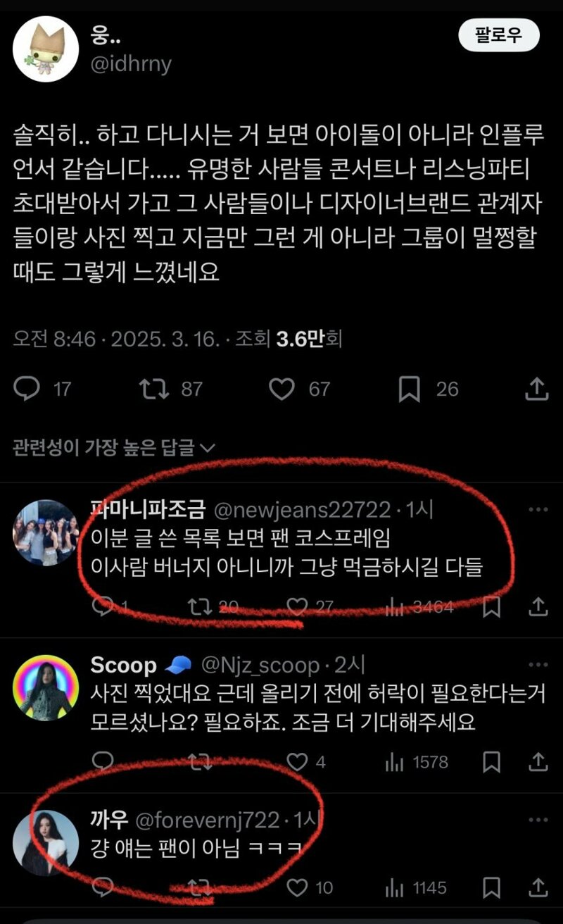
Task: Reply to Scoop's comment
Action: (103, 761)
